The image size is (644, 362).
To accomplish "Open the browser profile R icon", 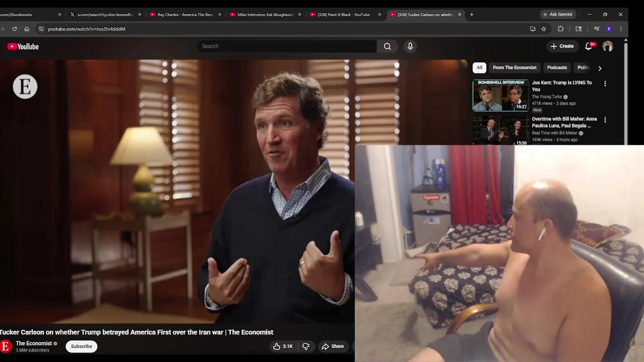I will point(609,29).
